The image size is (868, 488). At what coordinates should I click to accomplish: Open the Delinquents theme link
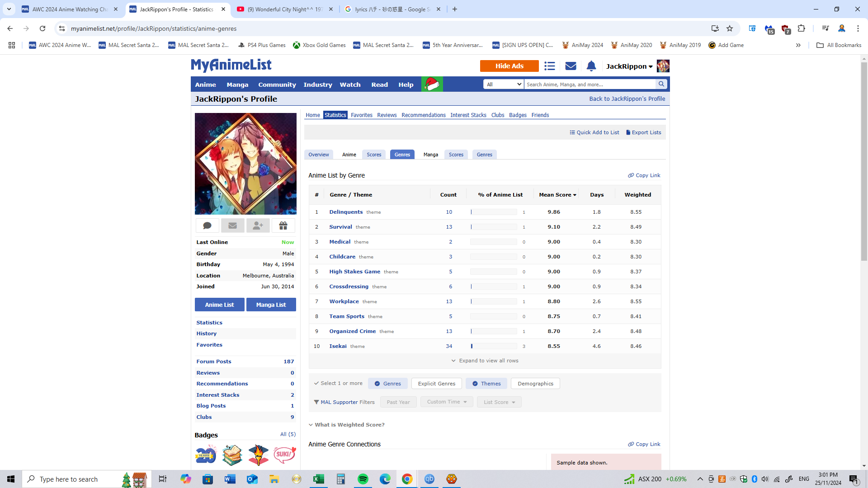tap(346, 212)
